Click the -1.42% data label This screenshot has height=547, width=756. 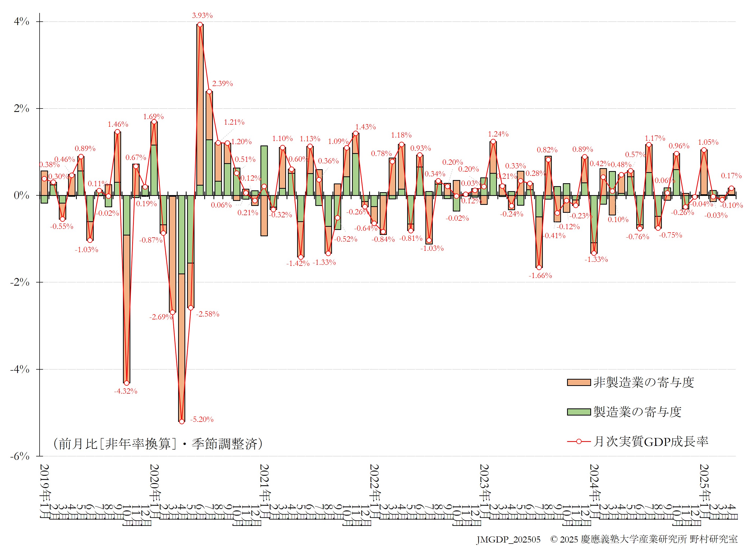(x=298, y=263)
